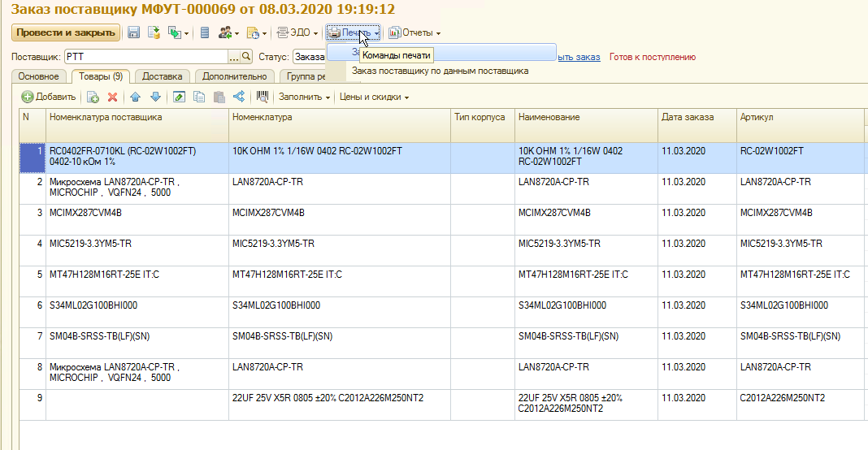Open the ЭДО dropdown menu
Screen dimensions: 868x450
tap(297, 32)
